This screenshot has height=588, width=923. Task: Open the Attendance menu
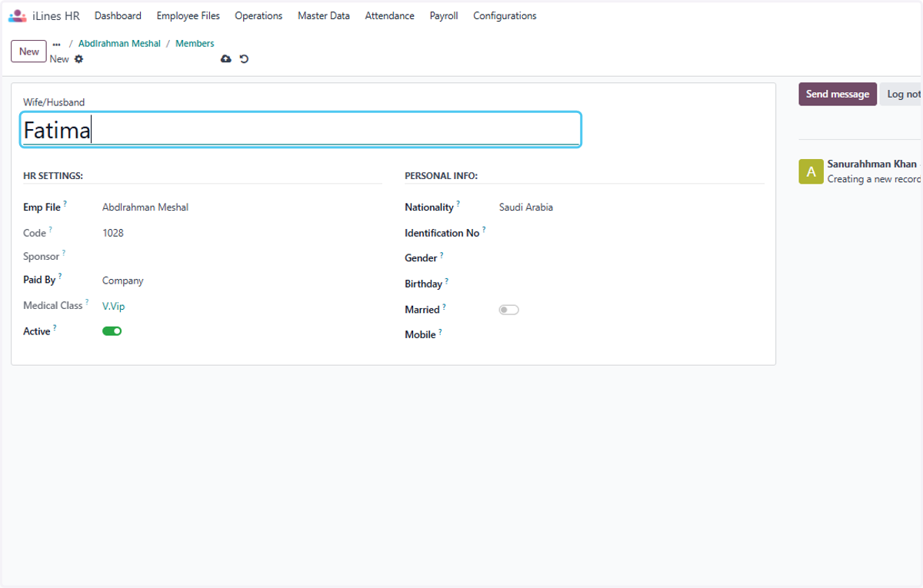point(389,15)
